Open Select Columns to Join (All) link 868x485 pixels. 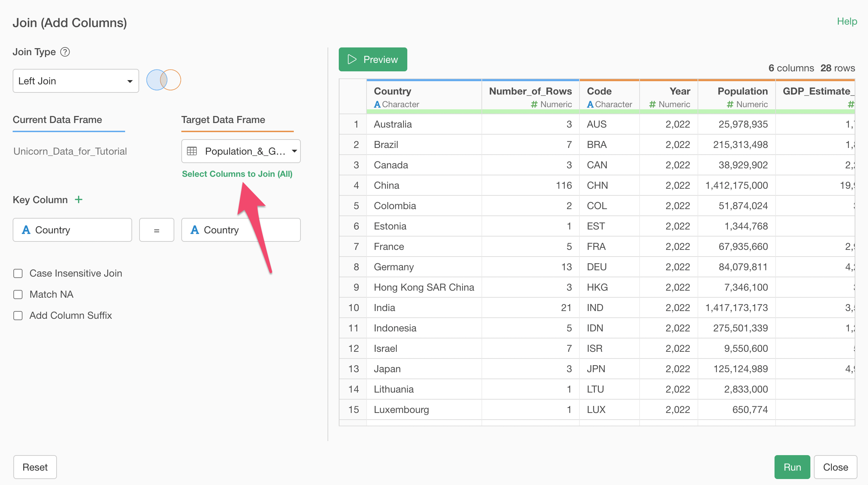point(237,174)
